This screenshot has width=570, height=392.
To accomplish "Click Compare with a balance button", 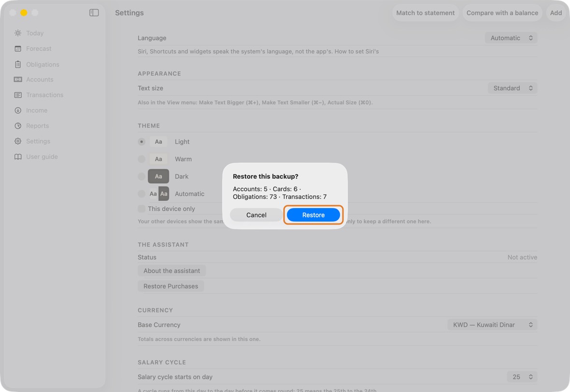I will coord(502,13).
